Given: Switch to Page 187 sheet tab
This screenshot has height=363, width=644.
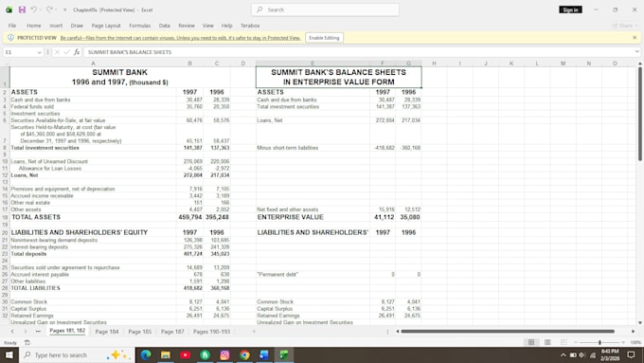Looking at the screenshot, I should (172, 332).
